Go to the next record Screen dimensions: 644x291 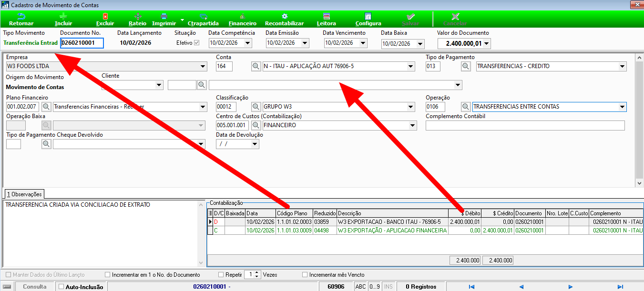click(571, 287)
